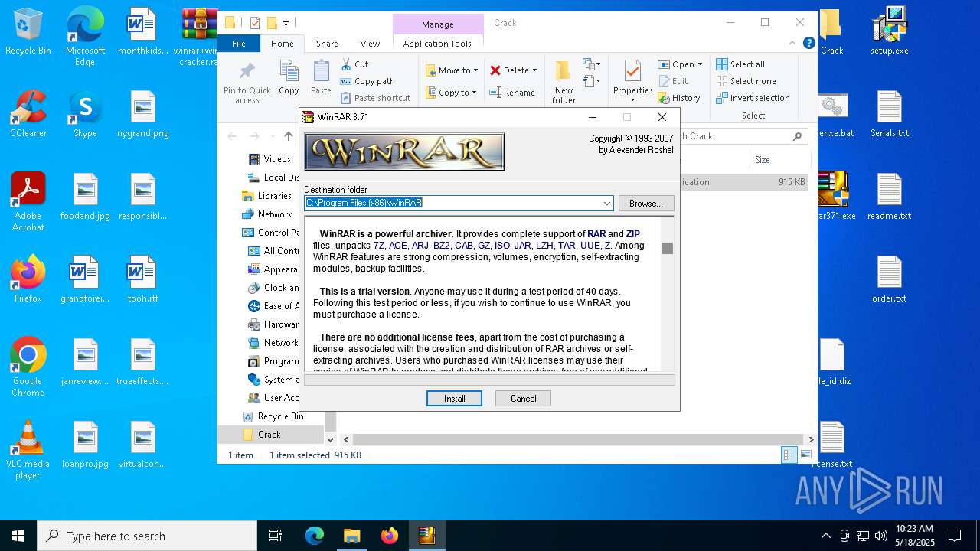Click Copy path in the ribbon

point(367,81)
